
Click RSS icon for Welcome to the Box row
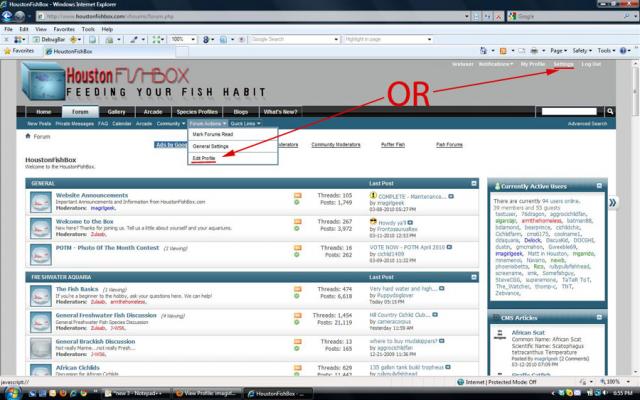(x=298, y=222)
